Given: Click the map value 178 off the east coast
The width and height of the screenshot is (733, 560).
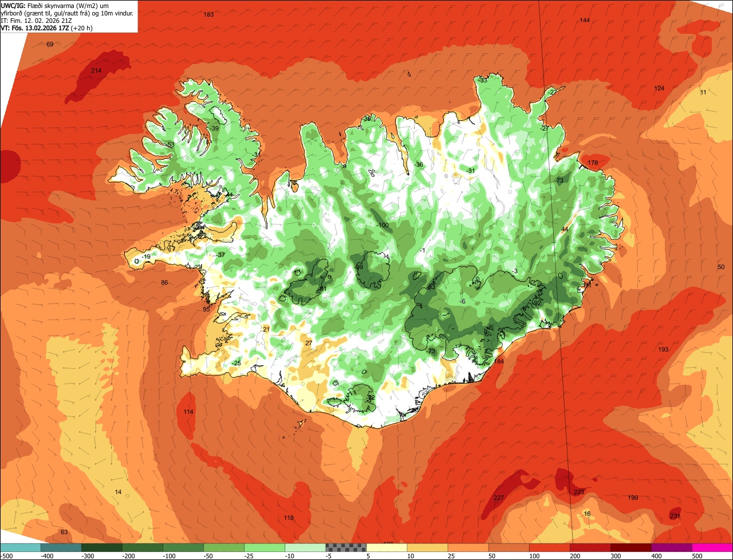Looking at the screenshot, I should pyautogui.click(x=593, y=163).
